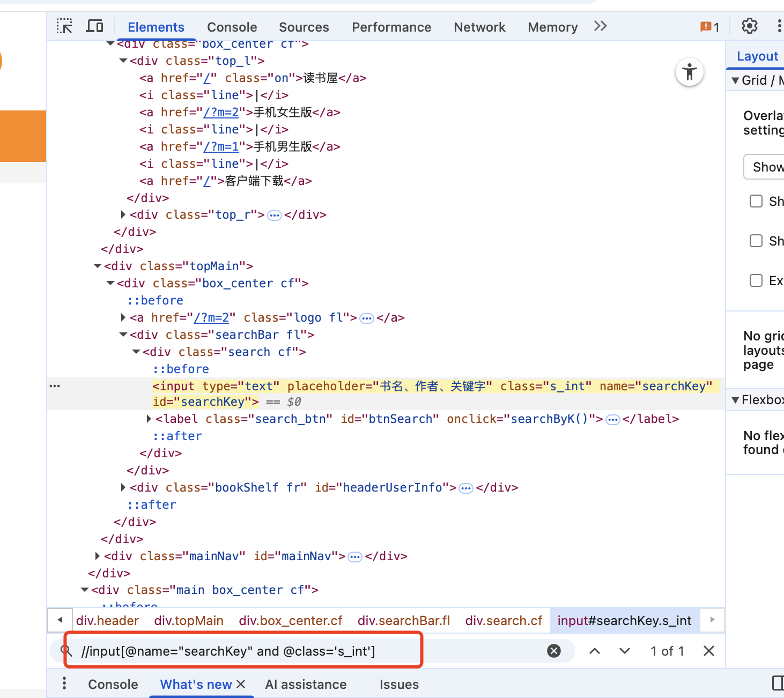This screenshot has height=698, width=784.
Task: Collapse the Flexbox section in Layout
Action: [x=735, y=400]
